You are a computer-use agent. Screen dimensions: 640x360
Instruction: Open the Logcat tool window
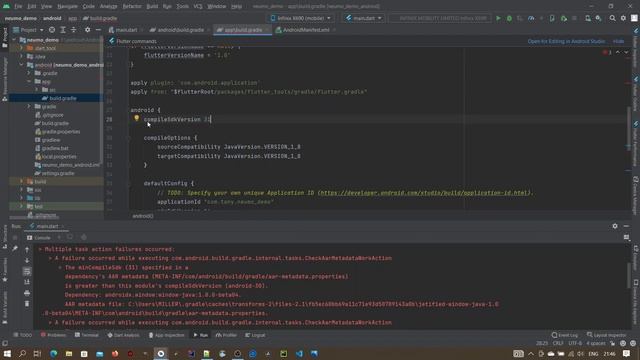(255, 335)
